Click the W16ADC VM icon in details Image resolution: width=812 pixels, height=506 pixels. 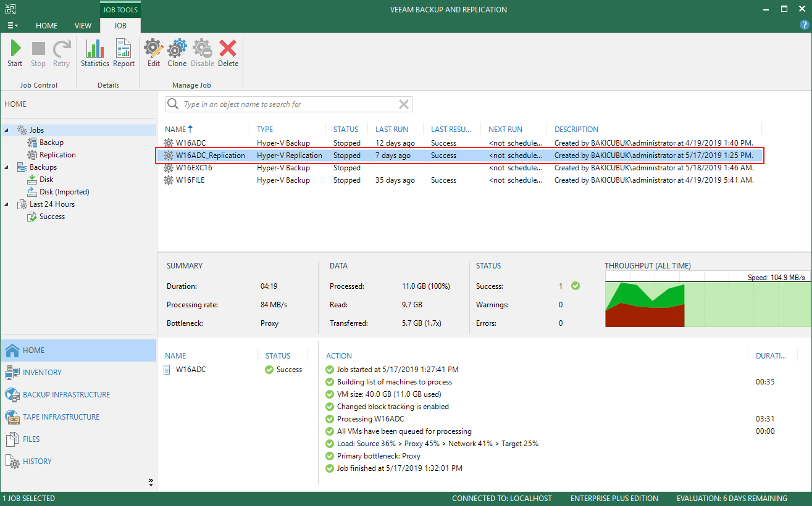167,370
